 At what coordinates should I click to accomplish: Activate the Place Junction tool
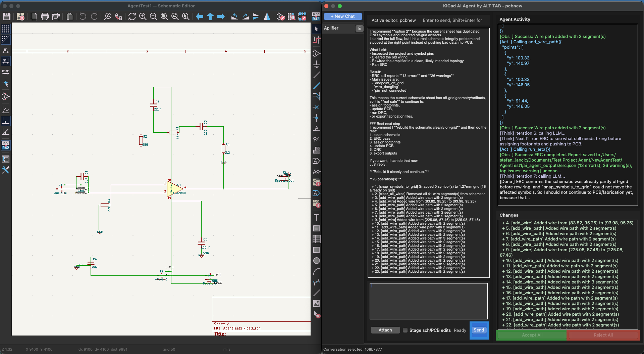[x=317, y=118]
